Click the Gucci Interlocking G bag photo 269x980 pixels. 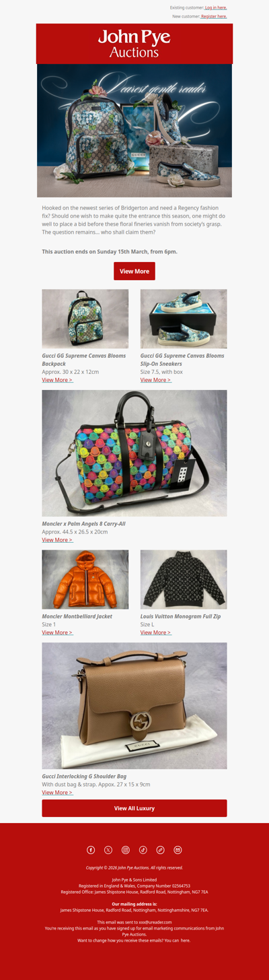tap(134, 706)
